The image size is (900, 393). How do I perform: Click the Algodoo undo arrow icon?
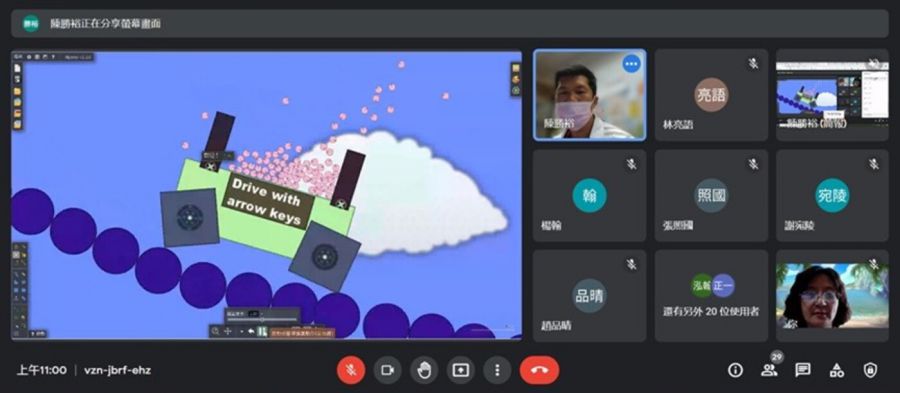point(251,331)
